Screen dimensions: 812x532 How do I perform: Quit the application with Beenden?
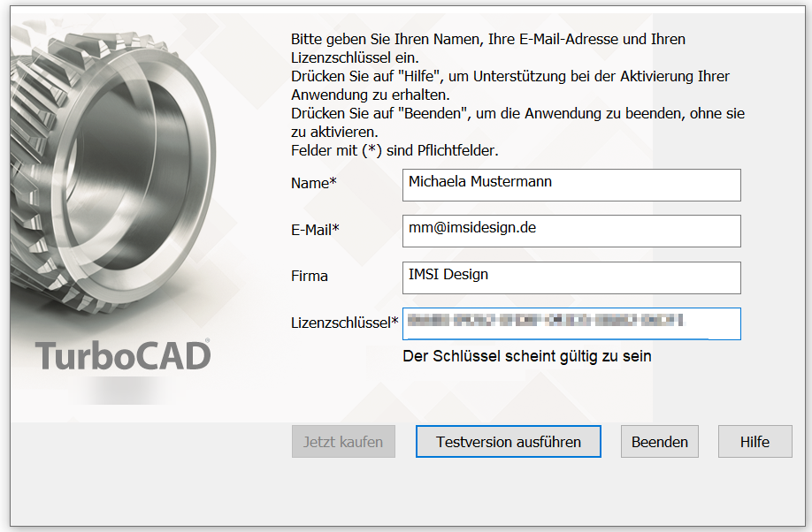pyautogui.click(x=659, y=442)
